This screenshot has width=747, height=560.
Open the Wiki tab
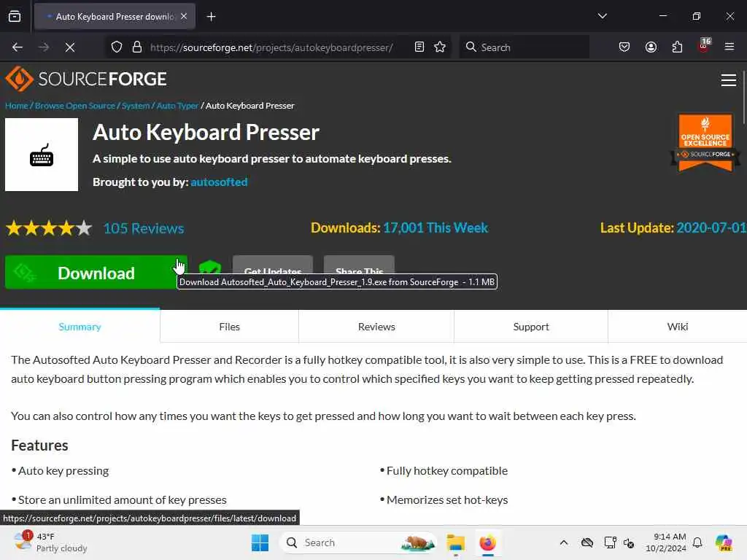(677, 327)
